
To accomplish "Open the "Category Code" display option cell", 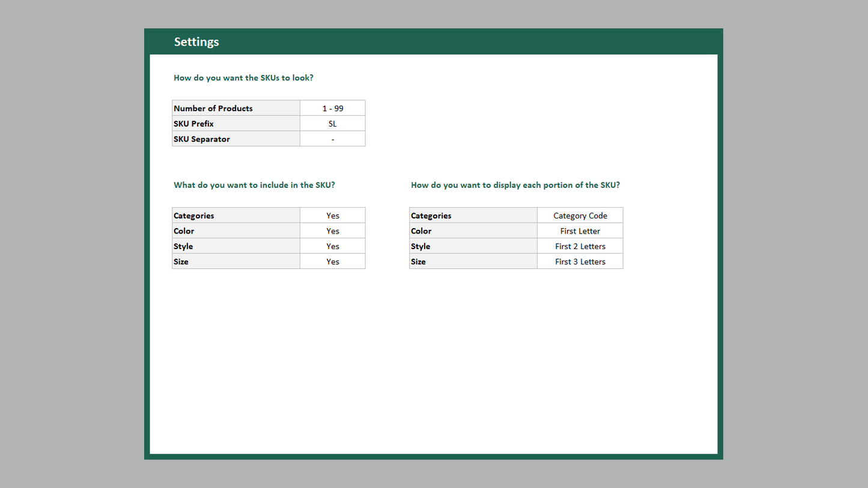I will point(580,215).
